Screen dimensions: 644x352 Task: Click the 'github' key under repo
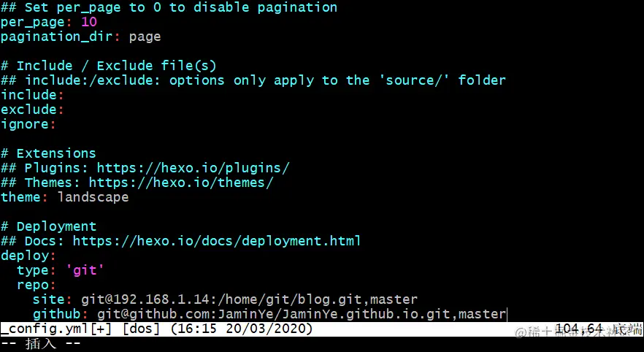pyautogui.click(x=57, y=315)
